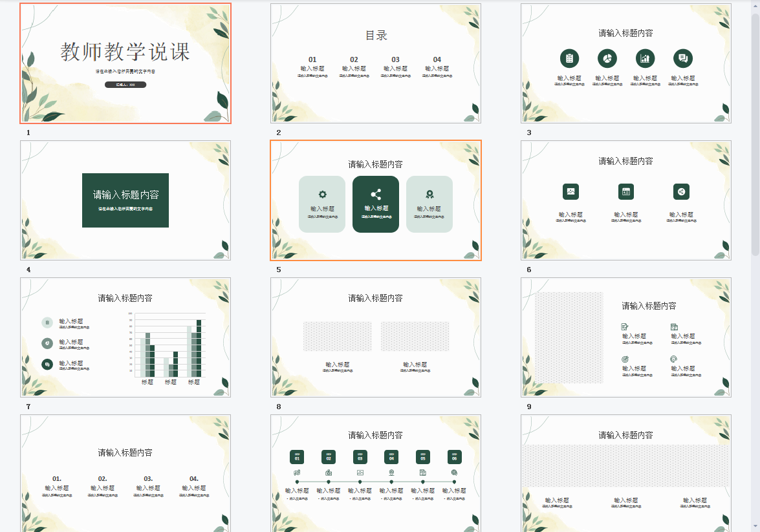Viewport: 760px width, 532px height.
Task: Select slide 1 titled 教师教学说课
Action: pyautogui.click(x=125, y=63)
